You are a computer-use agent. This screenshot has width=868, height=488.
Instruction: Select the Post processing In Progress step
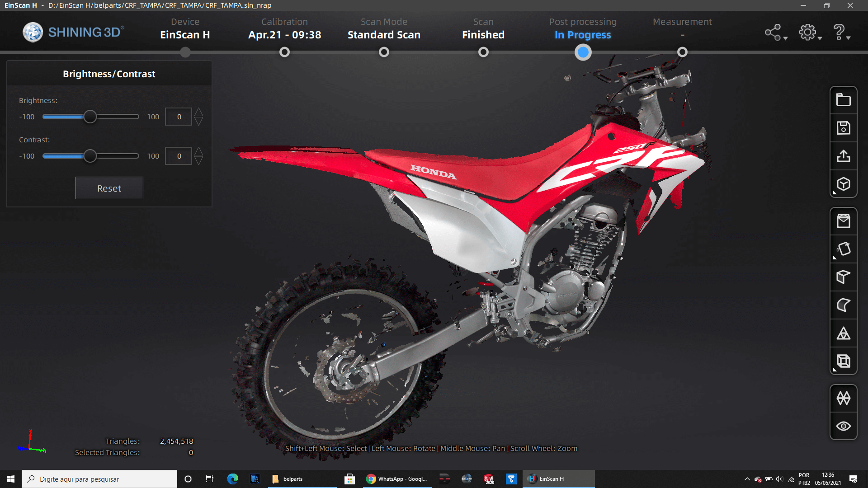tap(583, 29)
